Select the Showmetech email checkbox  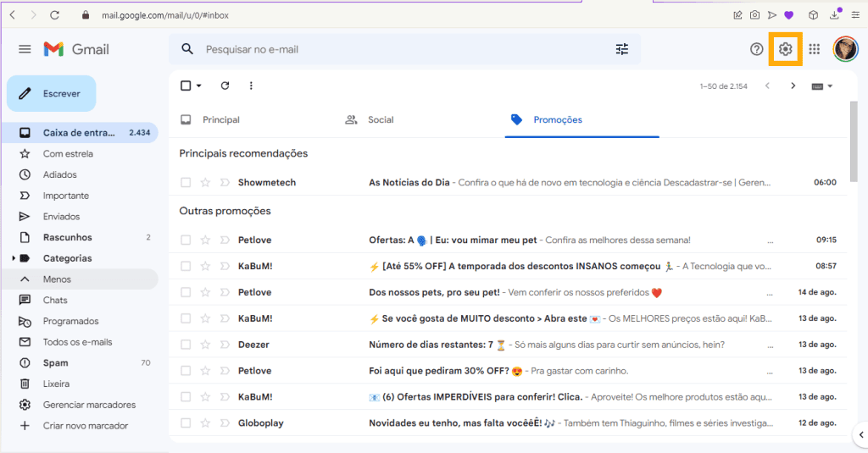[x=186, y=183]
